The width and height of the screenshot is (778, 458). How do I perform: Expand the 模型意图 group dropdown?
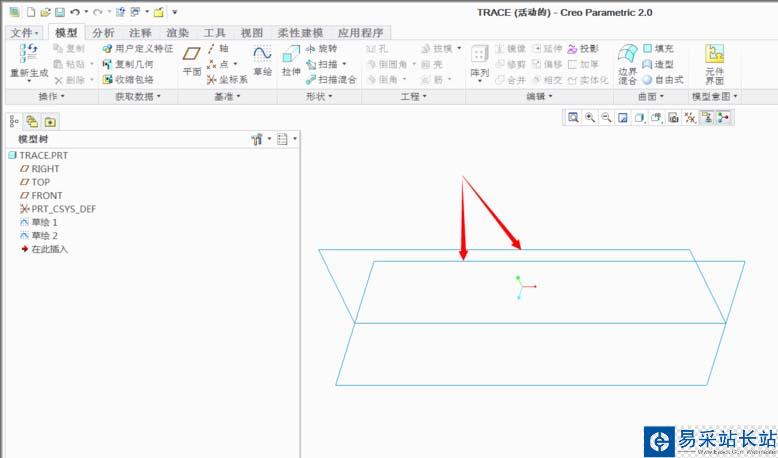click(x=714, y=96)
